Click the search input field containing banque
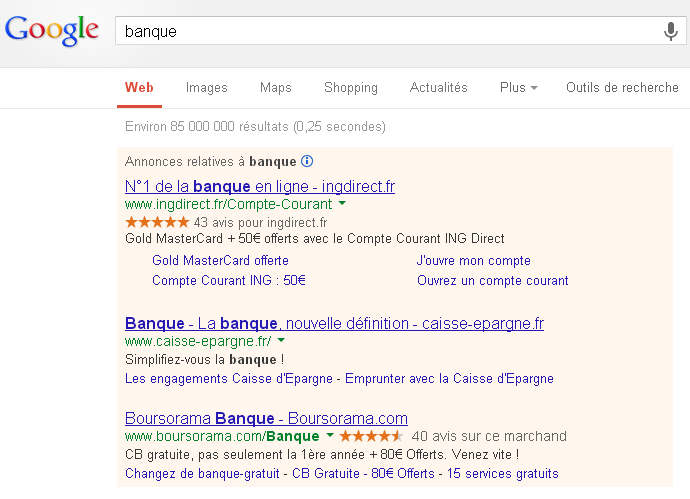The width and height of the screenshot is (690, 499). [385, 31]
